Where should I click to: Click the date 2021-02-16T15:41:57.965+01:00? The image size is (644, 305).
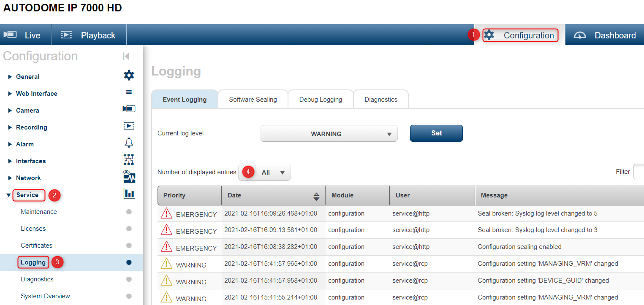point(271,264)
